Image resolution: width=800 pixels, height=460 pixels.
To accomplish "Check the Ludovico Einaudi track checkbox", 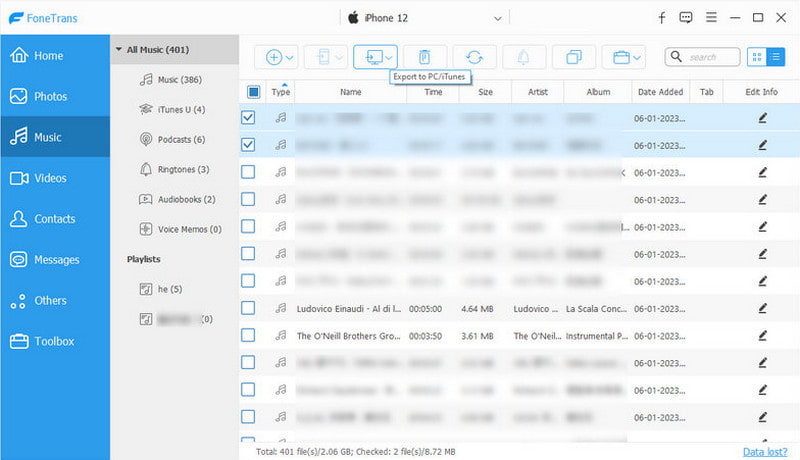I will [x=249, y=308].
